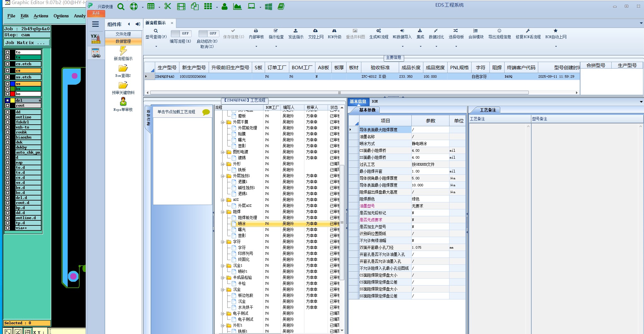644x334 pixels.
Task: Toggle checkbox for biaozhu layer
Action: pyautogui.click(x=8, y=137)
